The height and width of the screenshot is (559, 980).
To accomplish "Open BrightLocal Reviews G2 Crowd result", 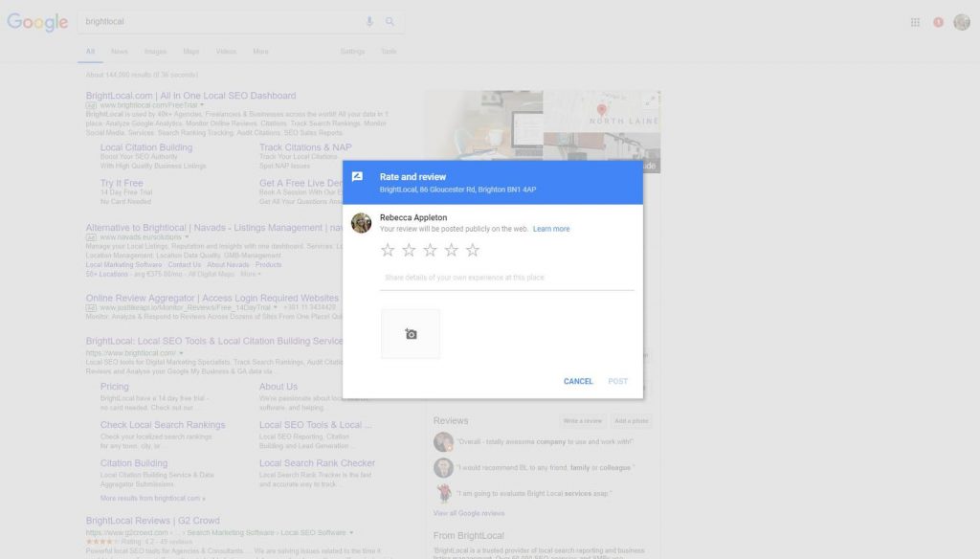I will (152, 521).
